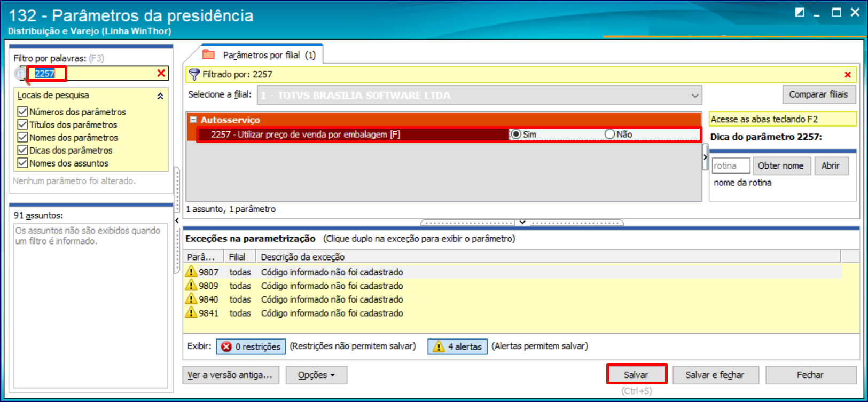Select exception row 9807 description
The width and height of the screenshot is (868, 402).
tap(332, 272)
